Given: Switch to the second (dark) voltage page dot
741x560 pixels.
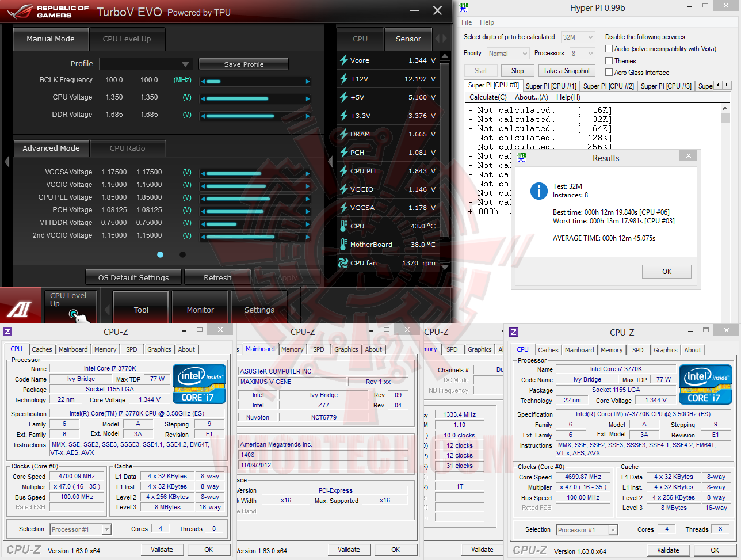Looking at the screenshot, I should pyautogui.click(x=182, y=254).
